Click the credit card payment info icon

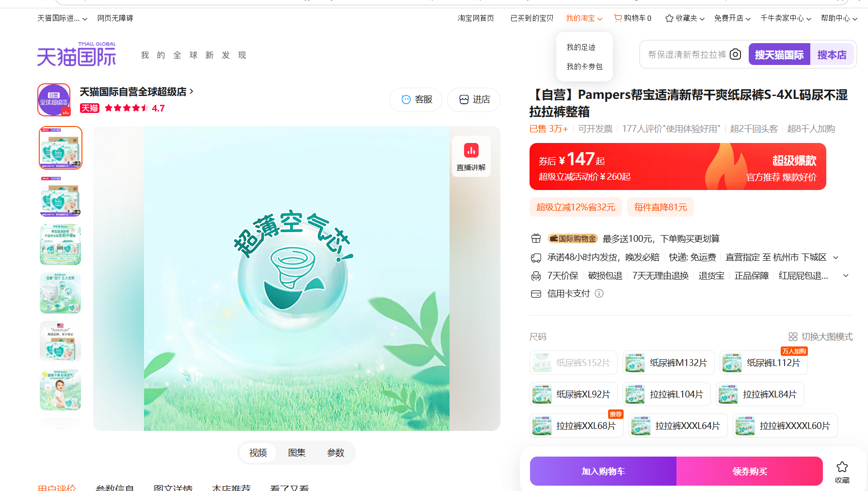599,294
